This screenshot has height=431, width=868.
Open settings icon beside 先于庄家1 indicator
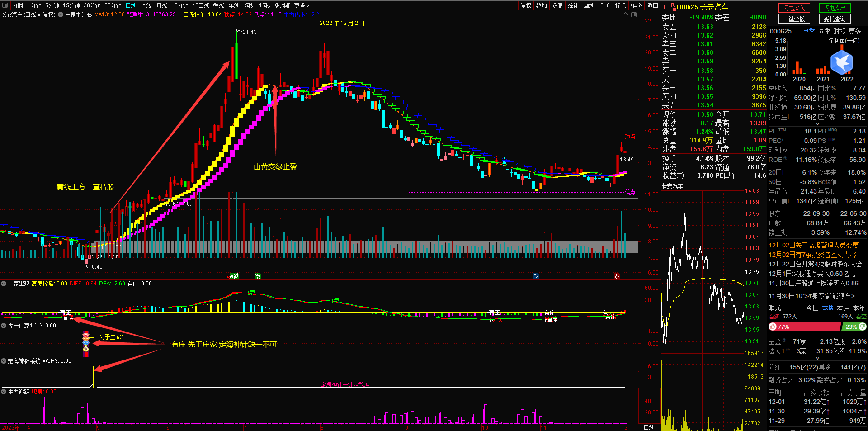click(x=4, y=326)
